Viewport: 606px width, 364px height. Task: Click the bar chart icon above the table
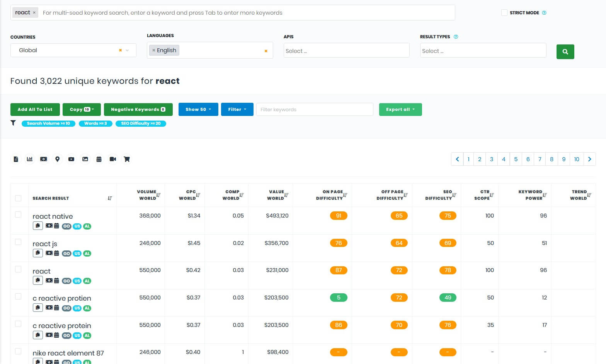coord(30,159)
